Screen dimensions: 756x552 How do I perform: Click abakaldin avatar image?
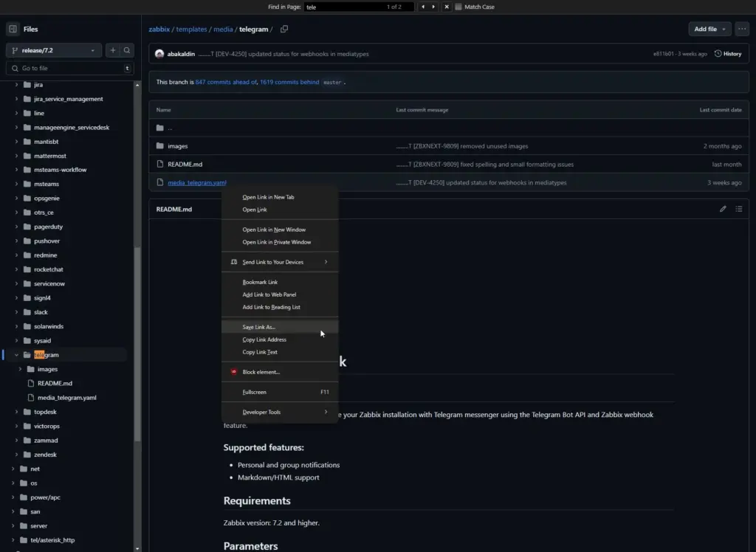point(159,54)
